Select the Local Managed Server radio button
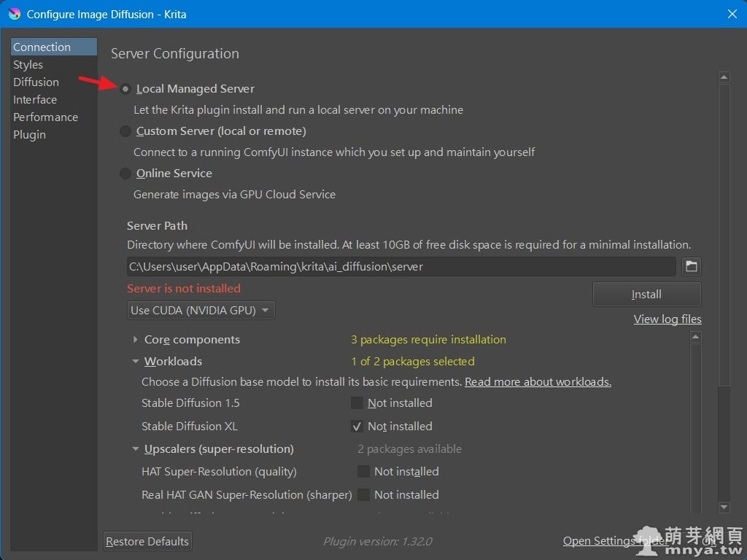Viewport: 747px width, 560px height. [x=125, y=89]
